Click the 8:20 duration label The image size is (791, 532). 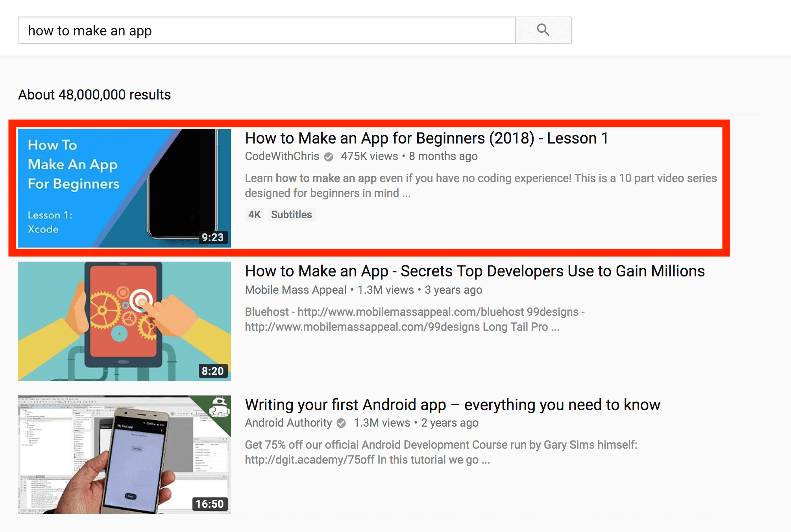tap(213, 371)
